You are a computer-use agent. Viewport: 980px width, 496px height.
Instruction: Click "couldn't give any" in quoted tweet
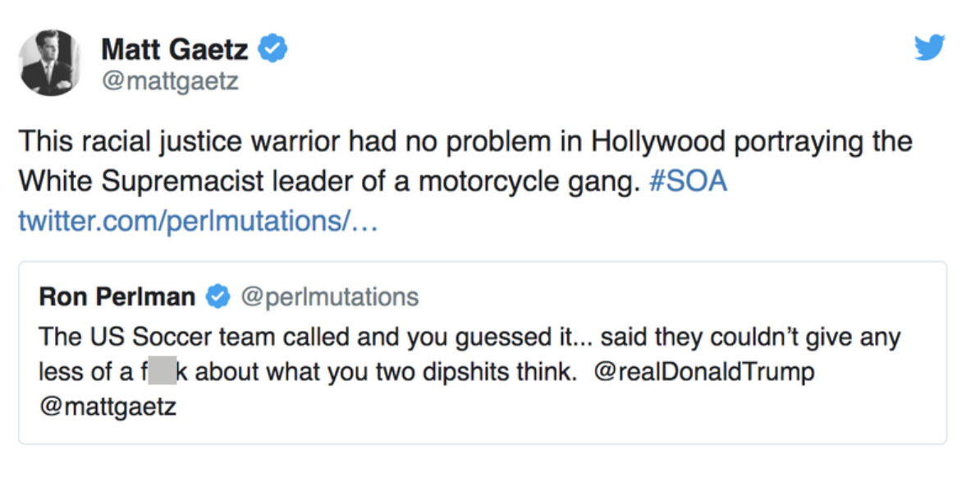tap(804, 338)
